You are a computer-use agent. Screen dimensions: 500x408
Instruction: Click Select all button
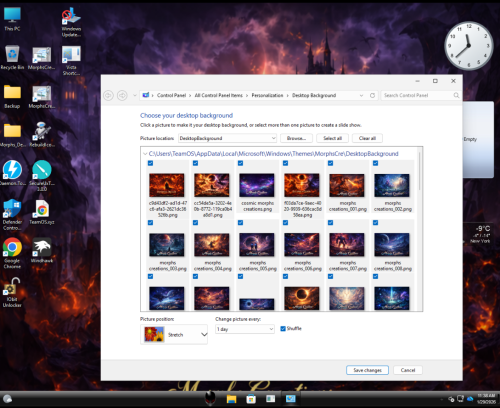pyautogui.click(x=332, y=138)
